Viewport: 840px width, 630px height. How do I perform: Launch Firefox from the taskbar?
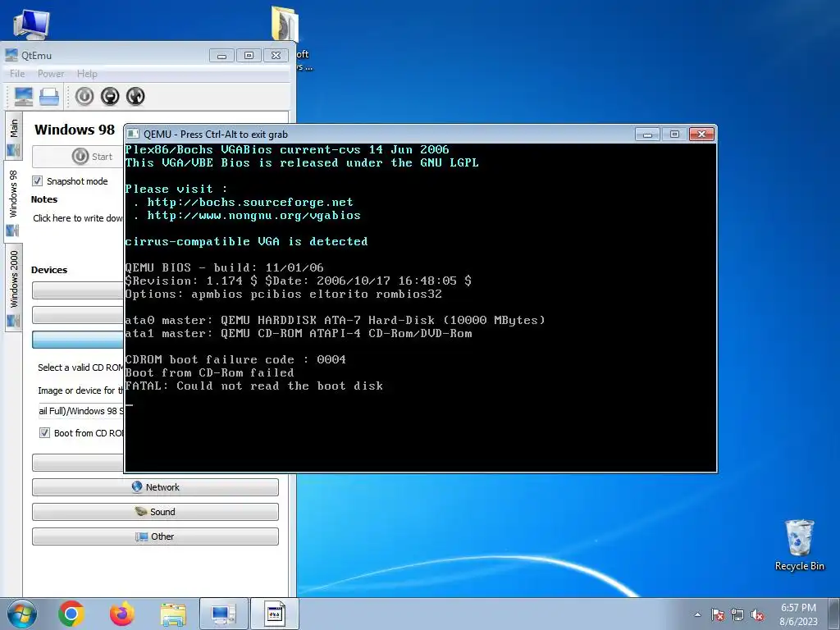[x=122, y=614]
